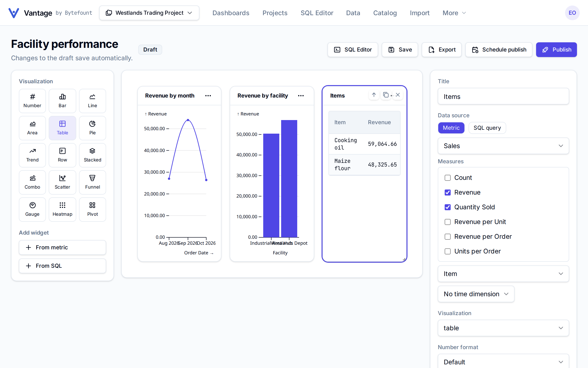
Task: Open the No time dimension dropdown
Action: click(x=476, y=294)
